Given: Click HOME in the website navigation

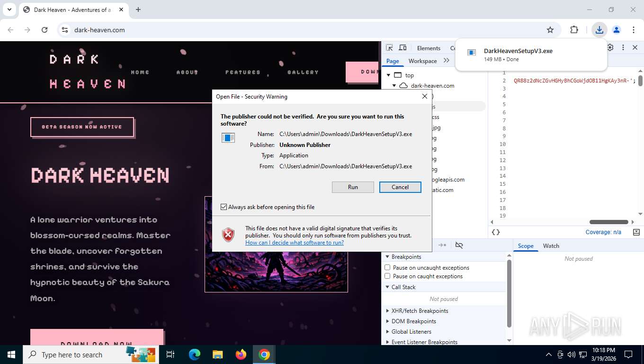Looking at the screenshot, I should pos(140,72).
